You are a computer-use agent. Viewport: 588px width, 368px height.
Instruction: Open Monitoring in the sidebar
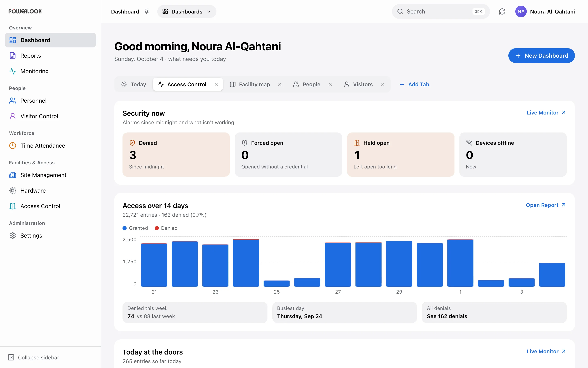click(x=50, y=71)
